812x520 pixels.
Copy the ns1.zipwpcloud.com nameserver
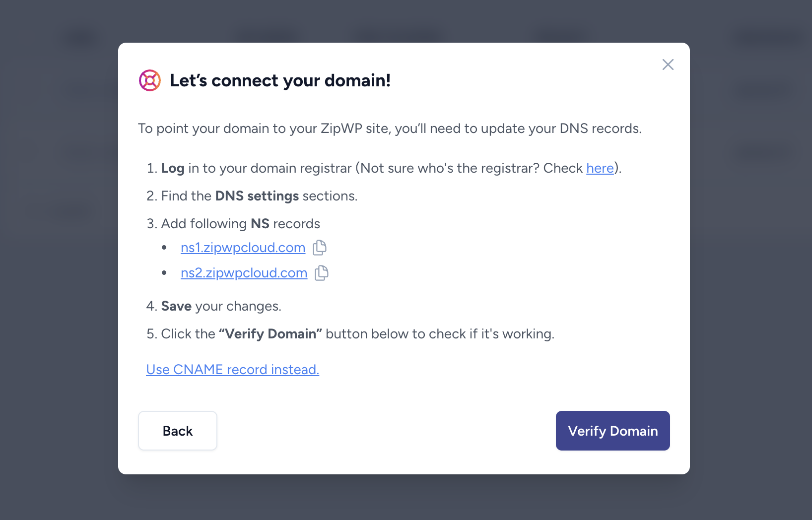(320, 248)
